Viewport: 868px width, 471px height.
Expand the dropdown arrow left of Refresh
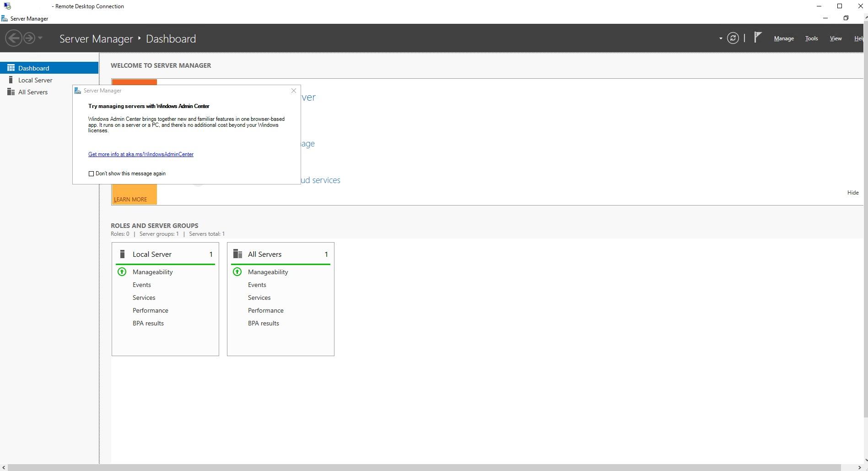pyautogui.click(x=721, y=38)
